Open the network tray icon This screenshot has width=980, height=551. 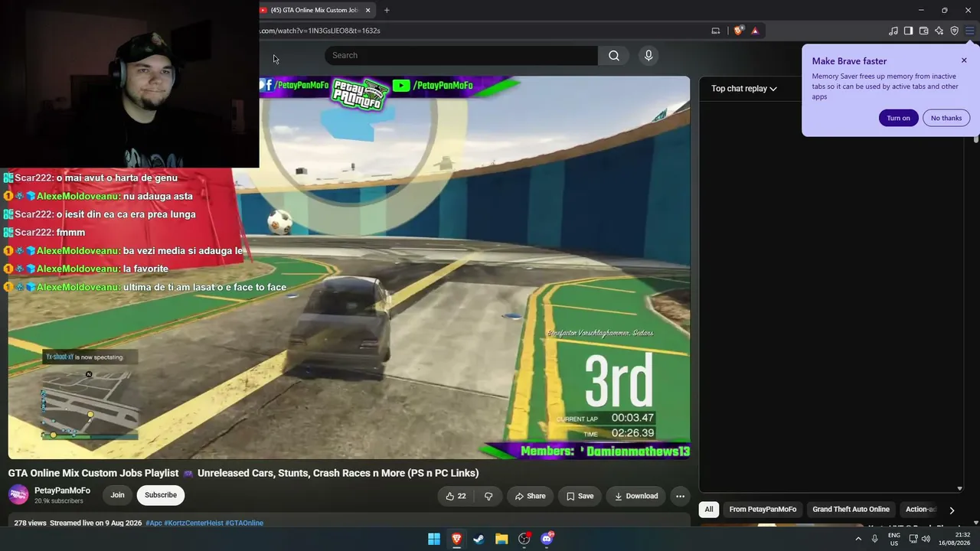click(x=913, y=539)
